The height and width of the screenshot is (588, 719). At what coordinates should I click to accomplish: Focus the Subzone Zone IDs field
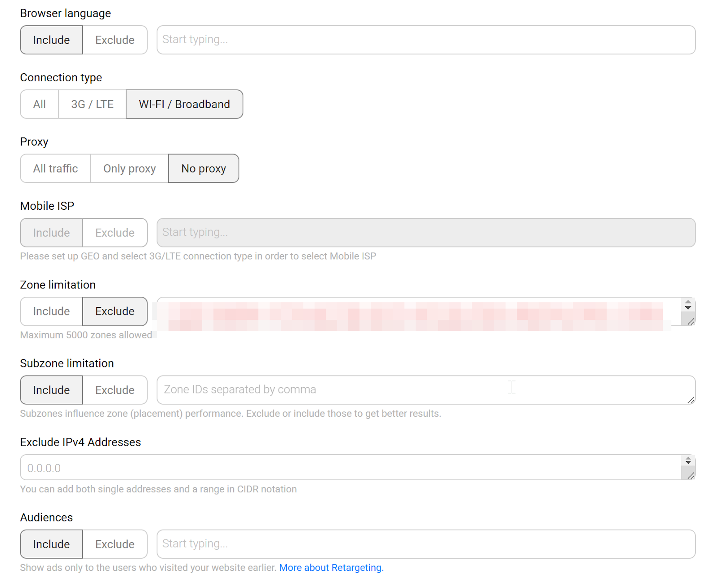coord(422,390)
